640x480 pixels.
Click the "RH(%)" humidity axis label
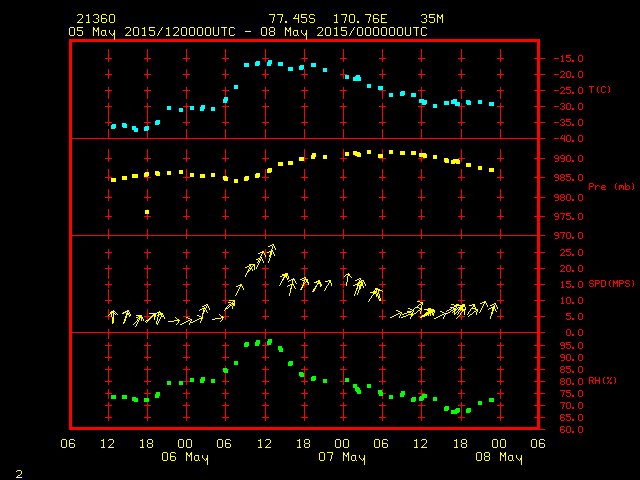tap(602, 381)
